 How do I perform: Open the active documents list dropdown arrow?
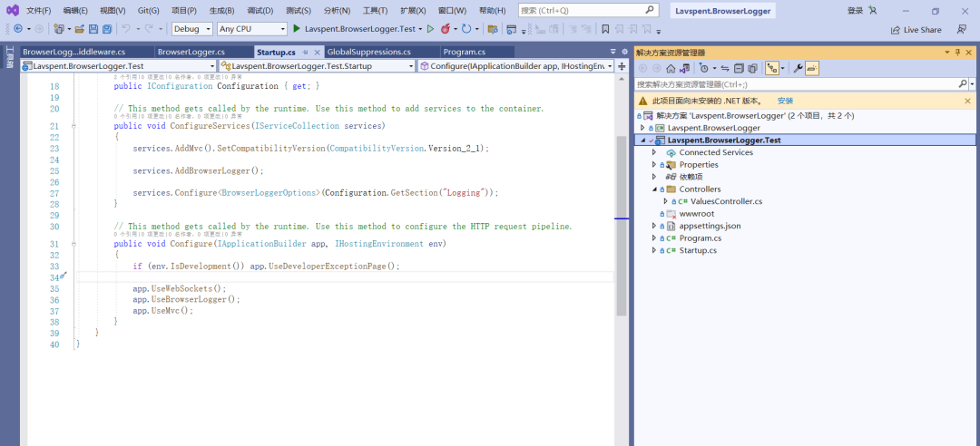[x=613, y=52]
